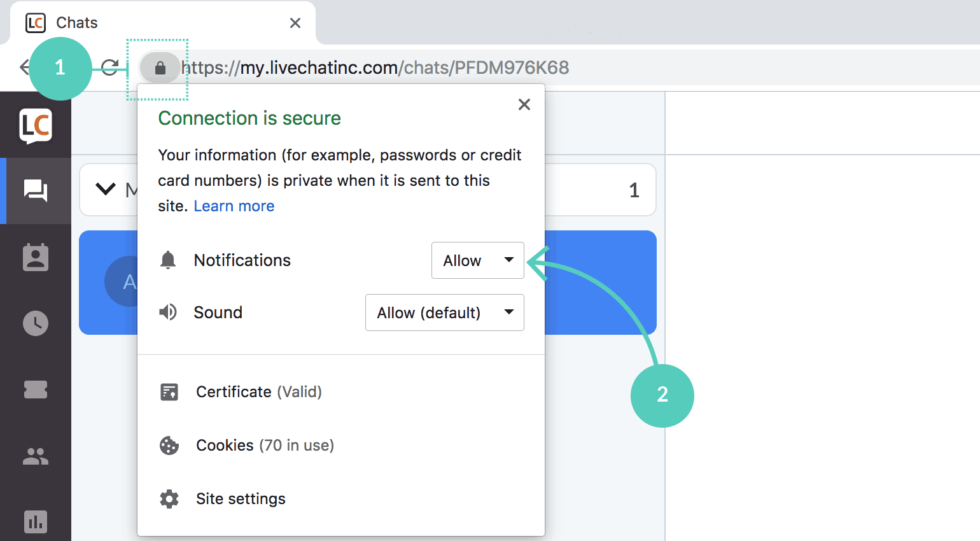Click the Connection is secure heading
Screen dimensions: 980x541
pos(249,118)
